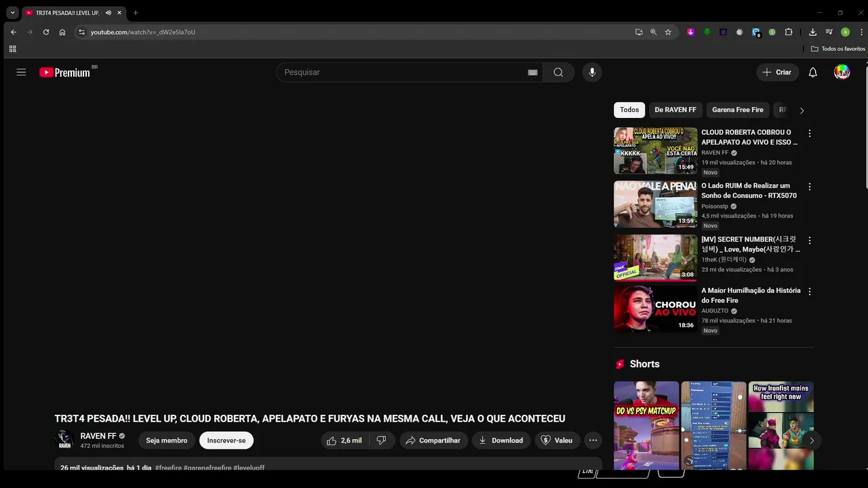Open the RAVEN FF channel avatar
The image size is (868, 488).
[64, 441]
